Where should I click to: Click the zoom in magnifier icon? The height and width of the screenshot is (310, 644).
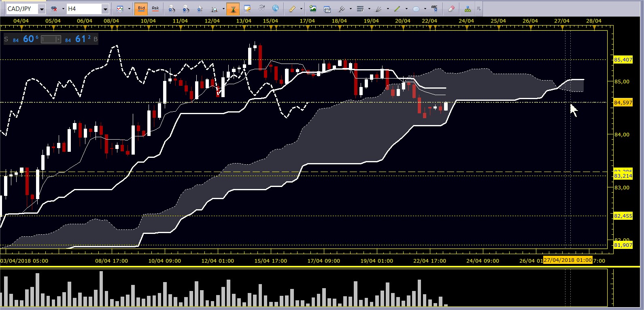[x=172, y=8]
